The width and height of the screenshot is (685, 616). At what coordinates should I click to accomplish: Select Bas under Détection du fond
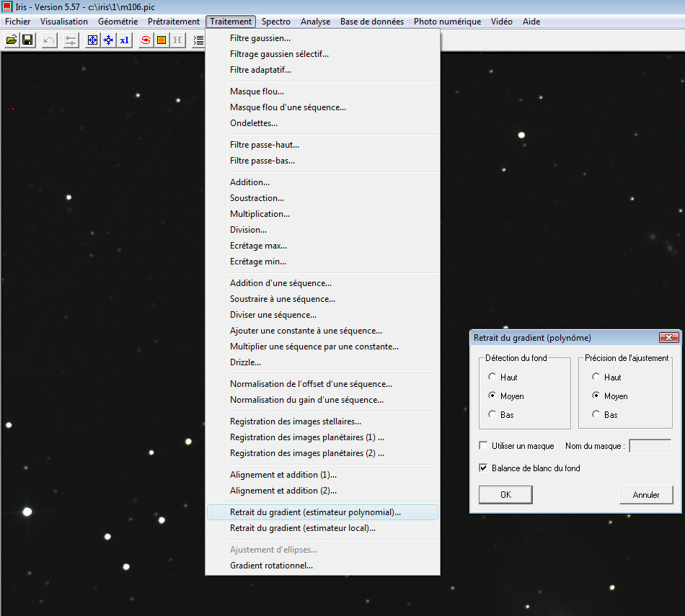click(492, 414)
